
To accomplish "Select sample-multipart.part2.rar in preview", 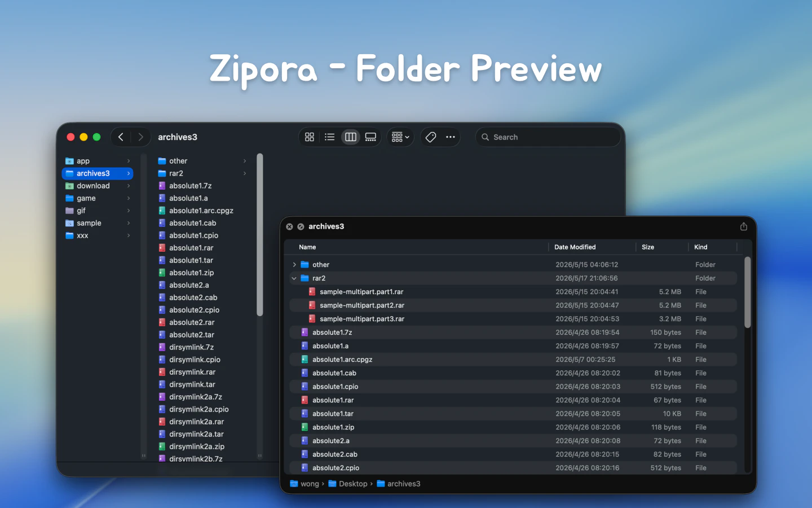I will tap(513, 305).
